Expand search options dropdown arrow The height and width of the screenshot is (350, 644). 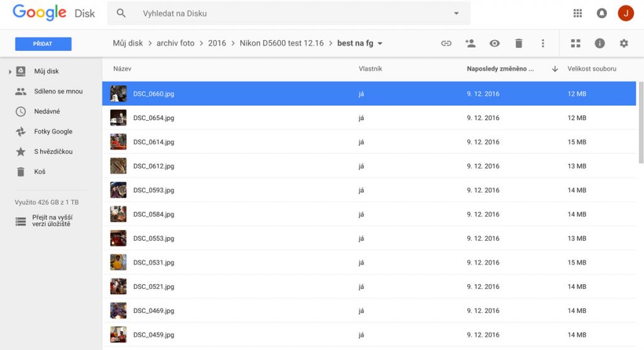pos(456,13)
